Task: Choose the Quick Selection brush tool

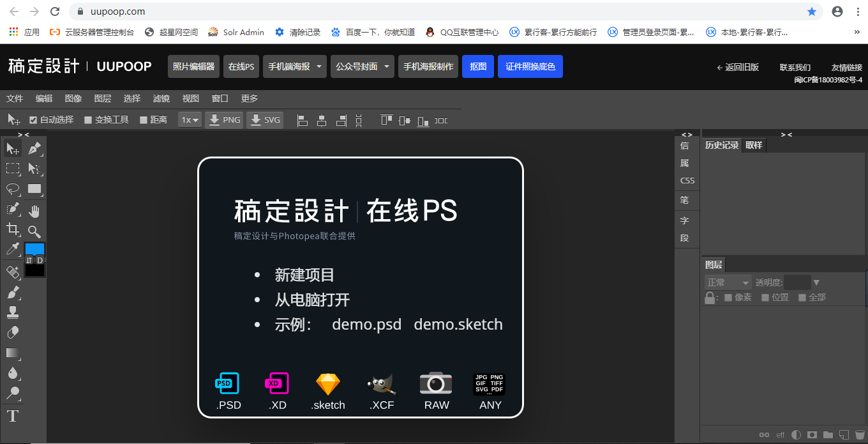Action: [x=13, y=210]
